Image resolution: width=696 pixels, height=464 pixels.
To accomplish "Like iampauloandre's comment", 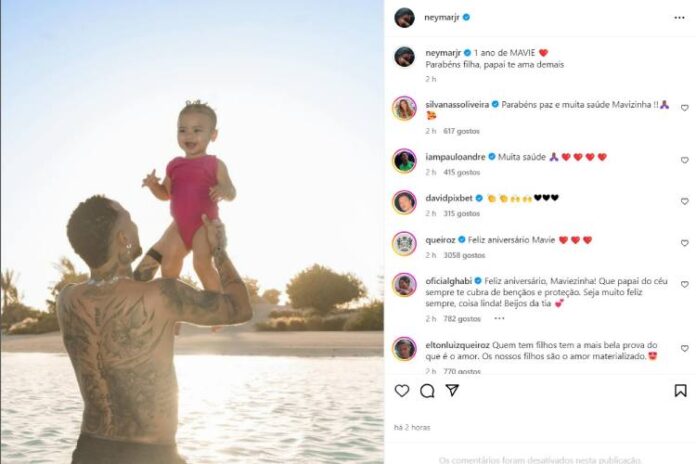I will coord(684,160).
